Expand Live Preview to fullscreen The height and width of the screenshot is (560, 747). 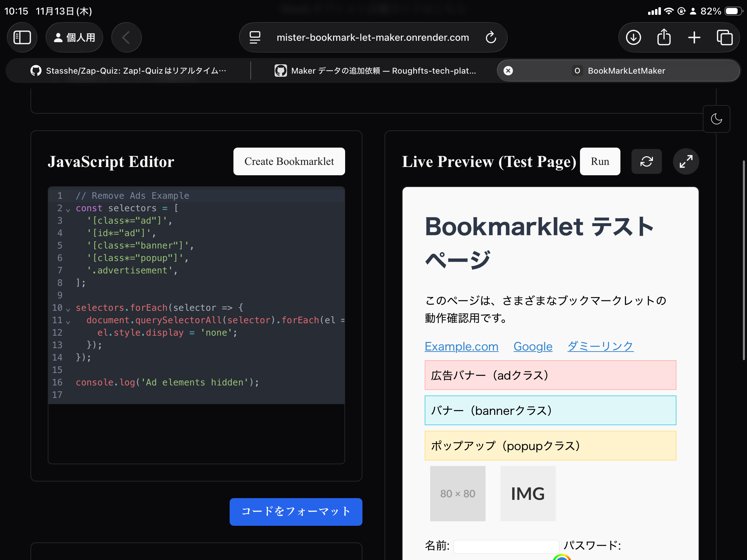(686, 161)
